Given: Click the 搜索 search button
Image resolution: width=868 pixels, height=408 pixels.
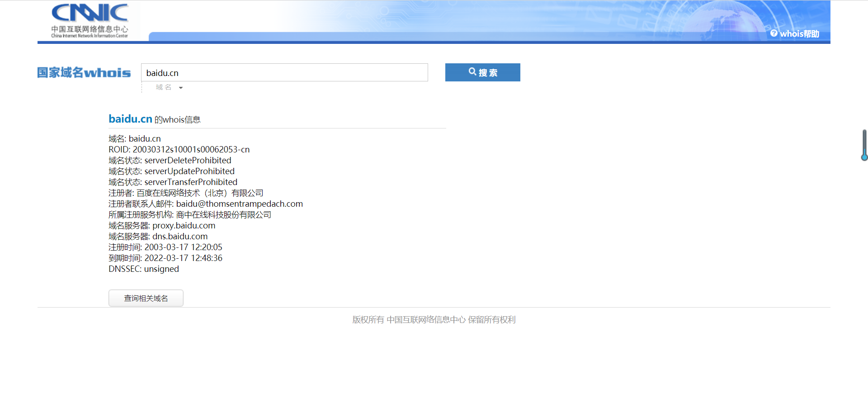Looking at the screenshot, I should click(482, 72).
